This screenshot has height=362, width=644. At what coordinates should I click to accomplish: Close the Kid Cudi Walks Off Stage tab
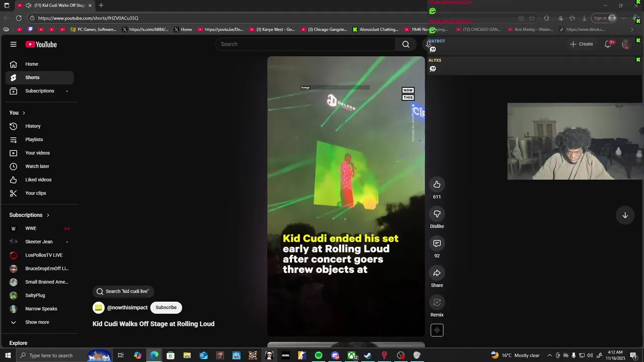[x=90, y=6]
